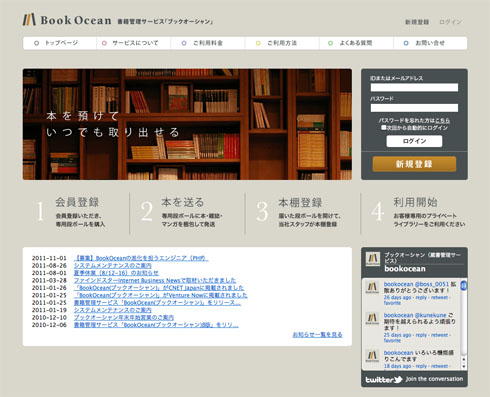
Task: Open the Venture Now coverage news link
Action: pyautogui.click(x=161, y=295)
